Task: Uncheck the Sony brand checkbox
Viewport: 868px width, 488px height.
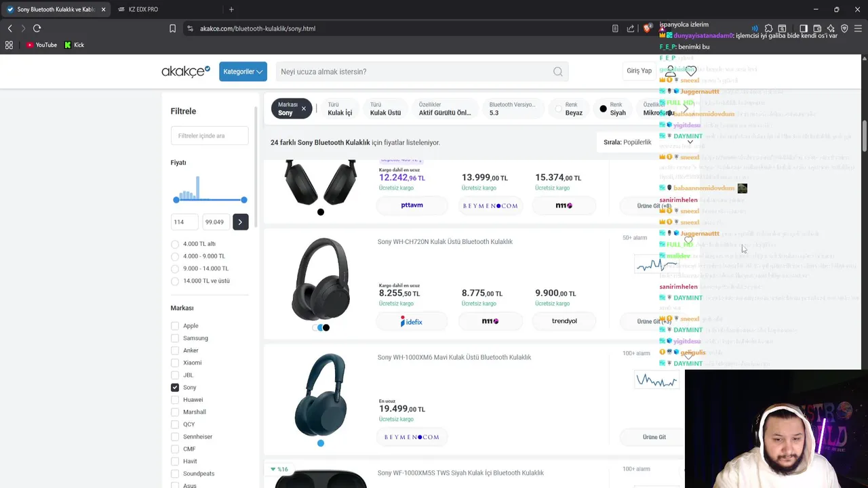Action: (175, 388)
